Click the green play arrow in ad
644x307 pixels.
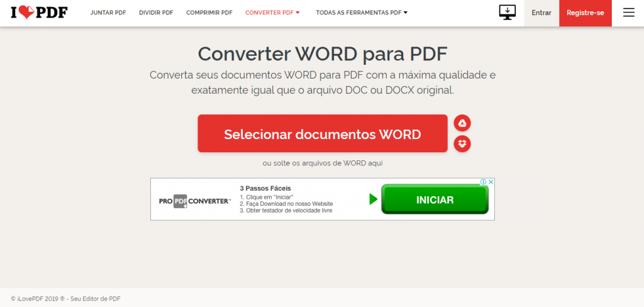pos(373,199)
